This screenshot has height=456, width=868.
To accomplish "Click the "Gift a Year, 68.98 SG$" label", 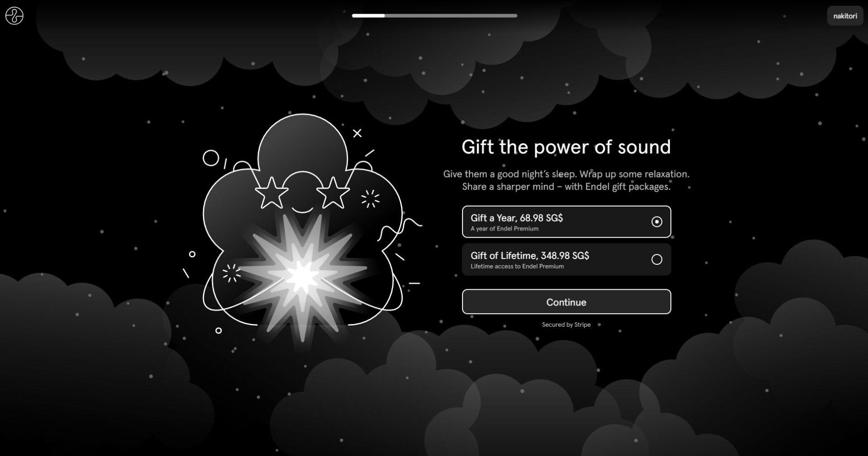I will 517,218.
